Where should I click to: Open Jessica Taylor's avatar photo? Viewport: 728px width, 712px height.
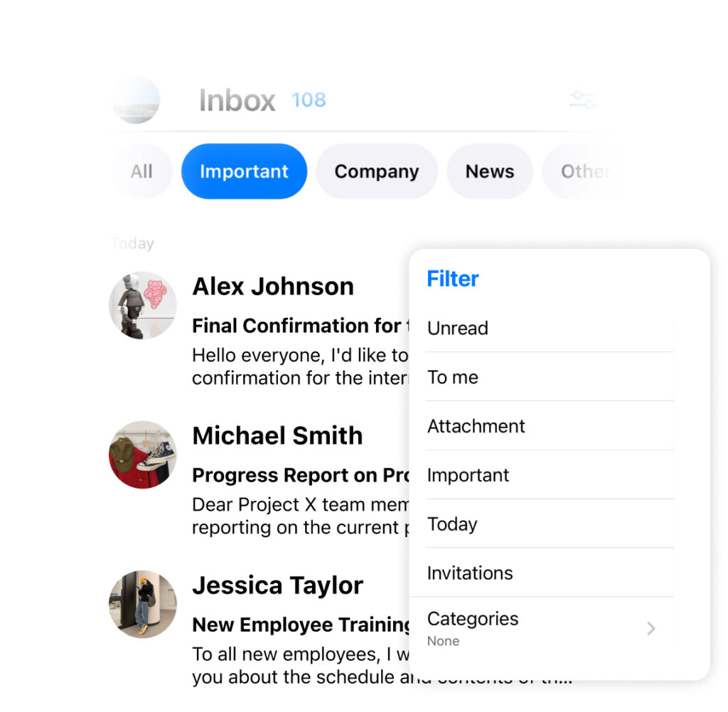click(x=143, y=605)
